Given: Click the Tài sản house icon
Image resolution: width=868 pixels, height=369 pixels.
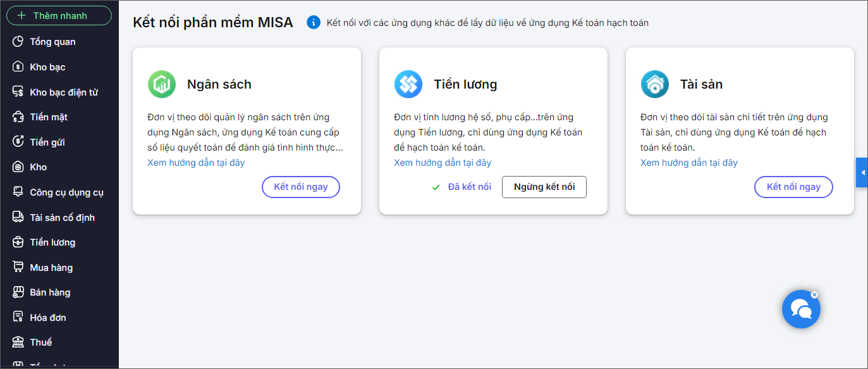Looking at the screenshot, I should pyautogui.click(x=655, y=84).
